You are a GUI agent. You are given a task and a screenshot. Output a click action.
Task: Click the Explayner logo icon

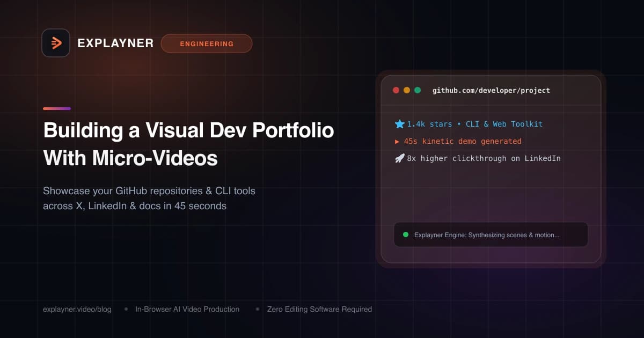(x=56, y=43)
